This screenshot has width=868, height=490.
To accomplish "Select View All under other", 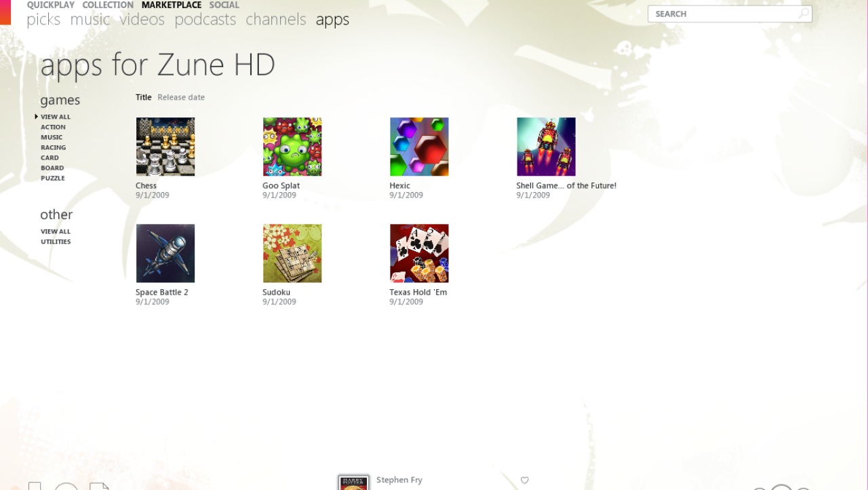I will tap(56, 231).
